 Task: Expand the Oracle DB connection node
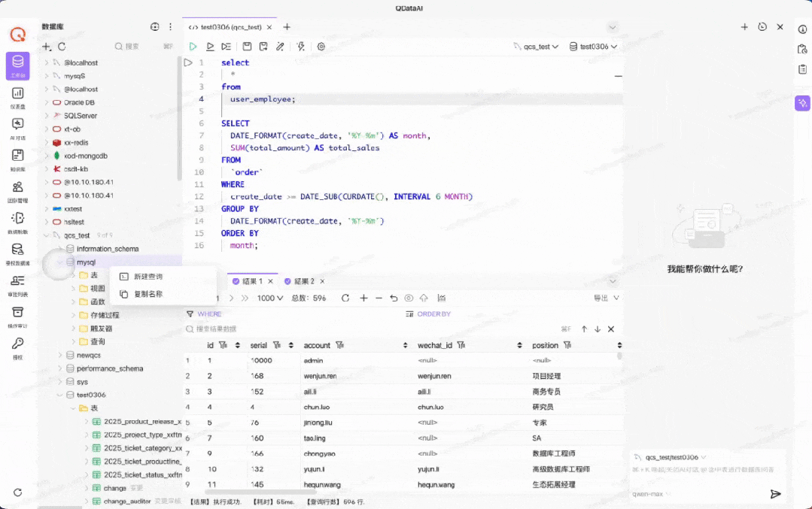(47, 102)
